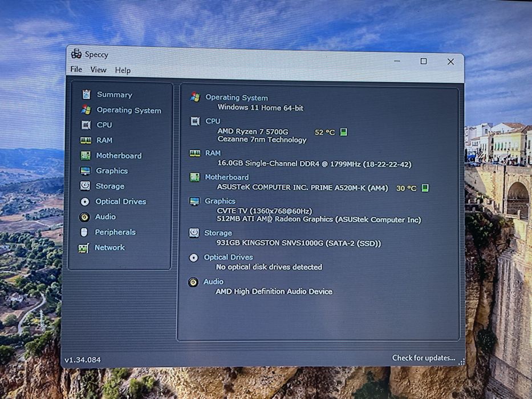The width and height of the screenshot is (532, 399).
Task: Click the Speccy app icon in title bar
Action: (76, 54)
